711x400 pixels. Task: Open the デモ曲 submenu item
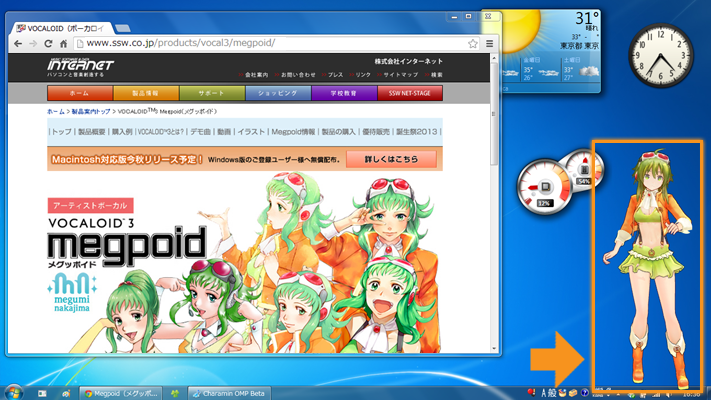pyautogui.click(x=200, y=132)
